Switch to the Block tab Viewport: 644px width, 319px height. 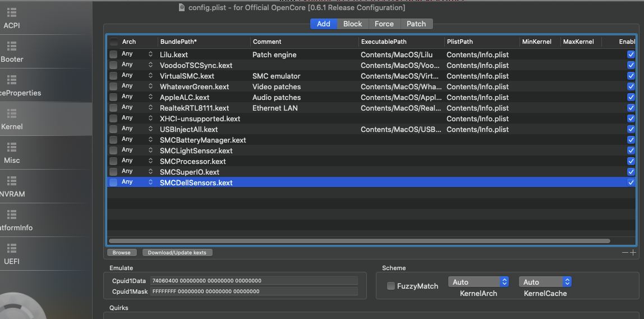click(x=353, y=24)
